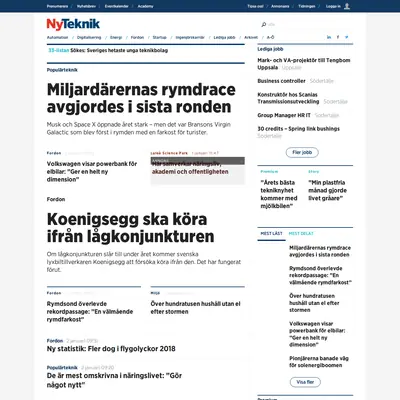This screenshot has width=400, height=400.
Task: Open Academy in top bar
Action: (x=145, y=6)
